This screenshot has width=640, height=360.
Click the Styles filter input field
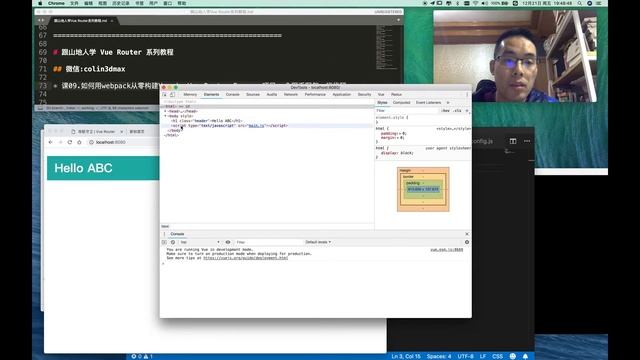point(407,111)
